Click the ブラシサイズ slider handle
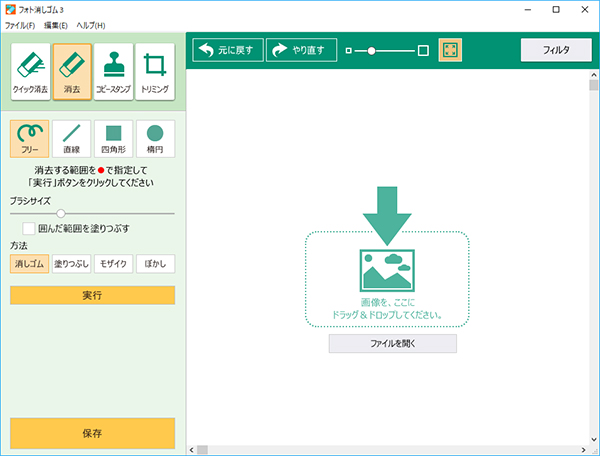This screenshot has height=456, width=600. [61, 213]
